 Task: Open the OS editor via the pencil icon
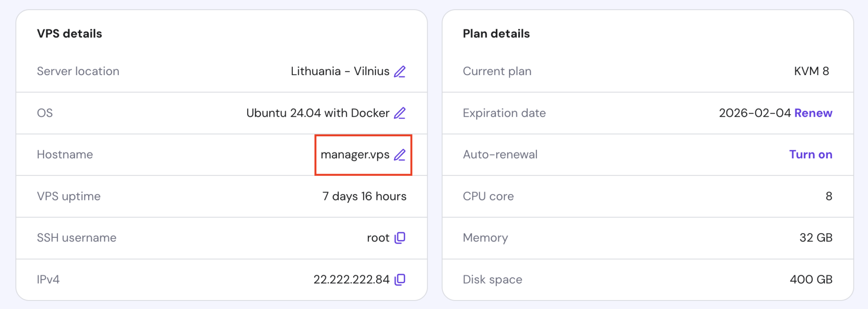[x=400, y=113]
